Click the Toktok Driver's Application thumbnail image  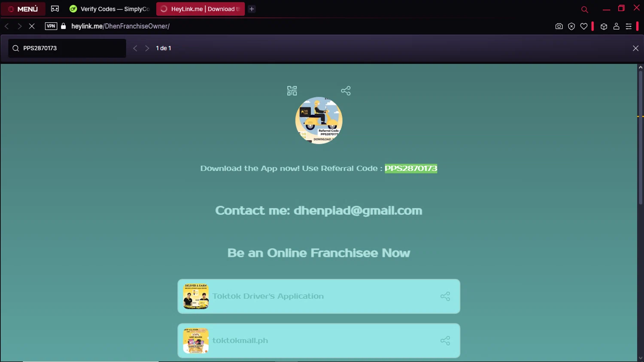click(x=196, y=296)
